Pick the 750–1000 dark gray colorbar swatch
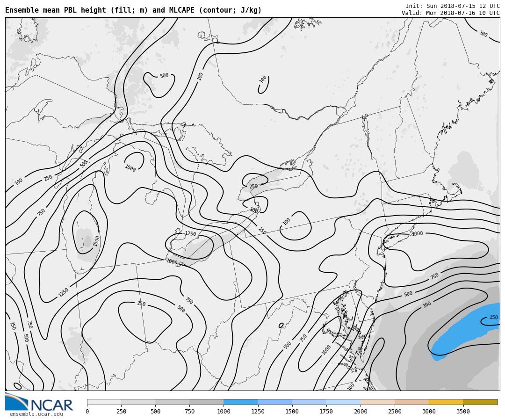The height and width of the screenshot is (420, 505). click(207, 402)
